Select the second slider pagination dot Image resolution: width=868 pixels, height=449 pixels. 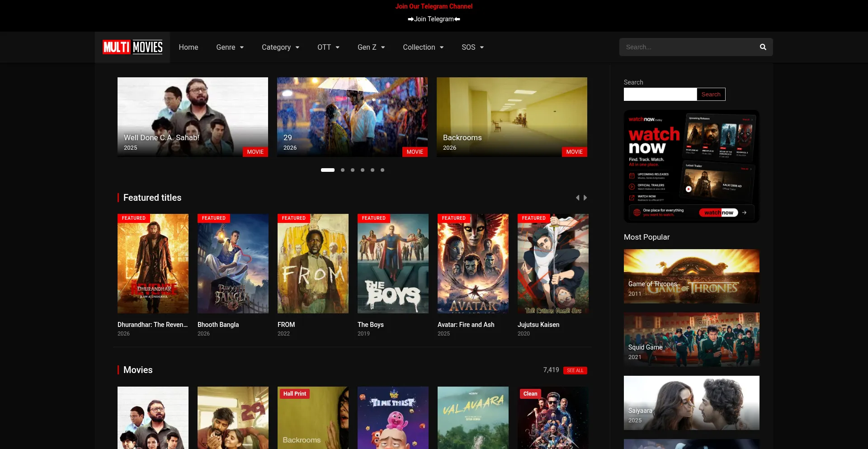[343, 170]
